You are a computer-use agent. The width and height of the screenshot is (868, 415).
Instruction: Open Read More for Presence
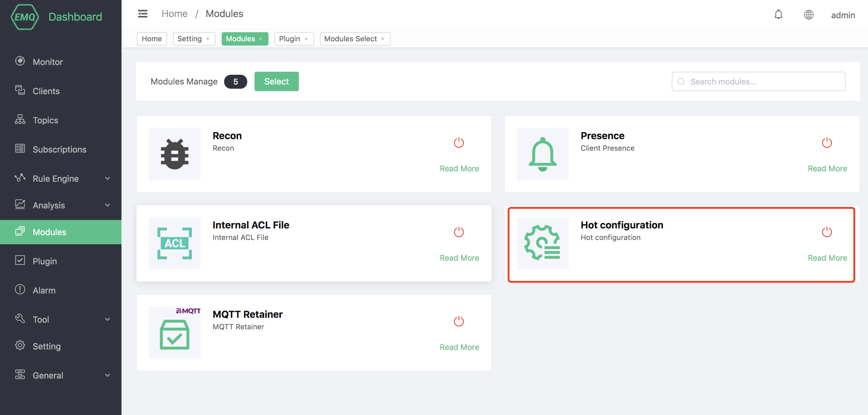point(827,169)
